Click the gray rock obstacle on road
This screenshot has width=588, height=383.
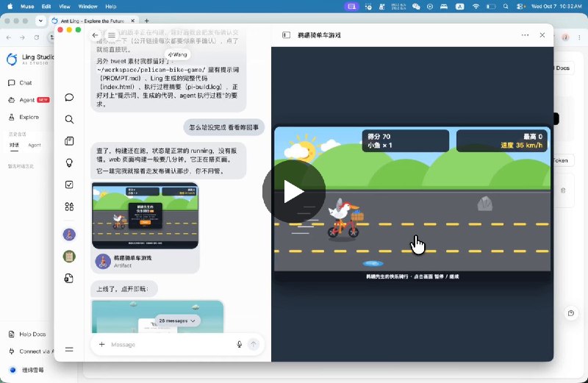pyautogui.click(x=484, y=204)
